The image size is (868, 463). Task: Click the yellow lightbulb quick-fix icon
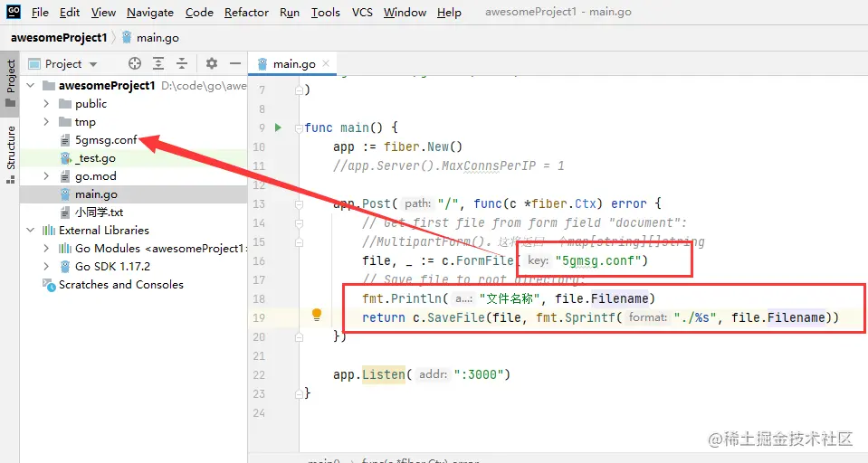click(317, 315)
